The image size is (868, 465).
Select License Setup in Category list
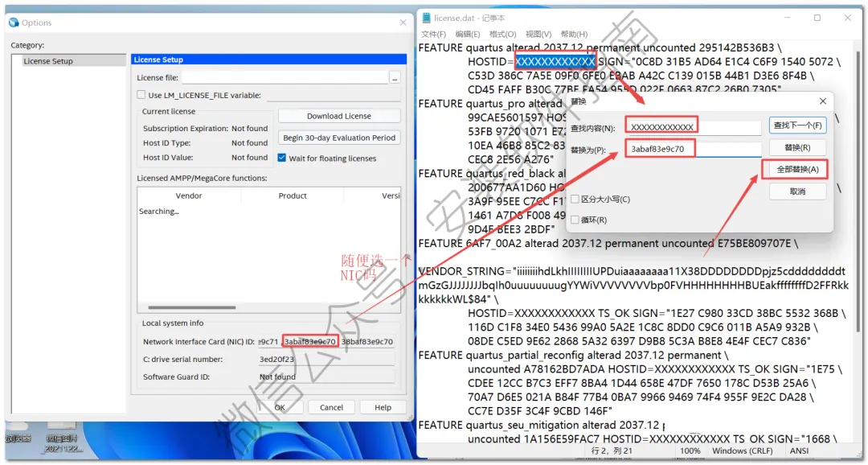(x=48, y=61)
